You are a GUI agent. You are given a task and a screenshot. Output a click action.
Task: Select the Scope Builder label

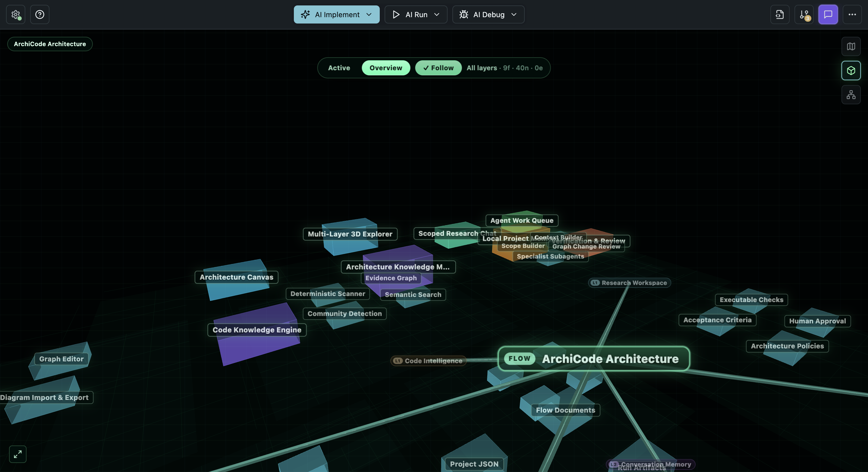click(x=523, y=246)
